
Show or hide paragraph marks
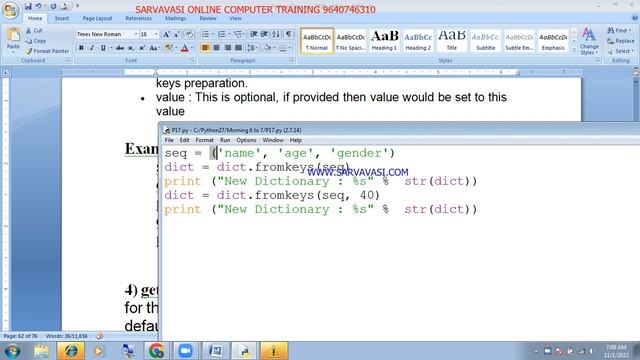pos(289,34)
